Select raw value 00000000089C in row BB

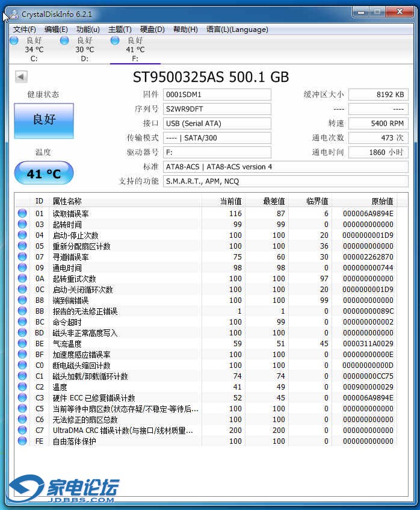pyautogui.click(x=368, y=311)
